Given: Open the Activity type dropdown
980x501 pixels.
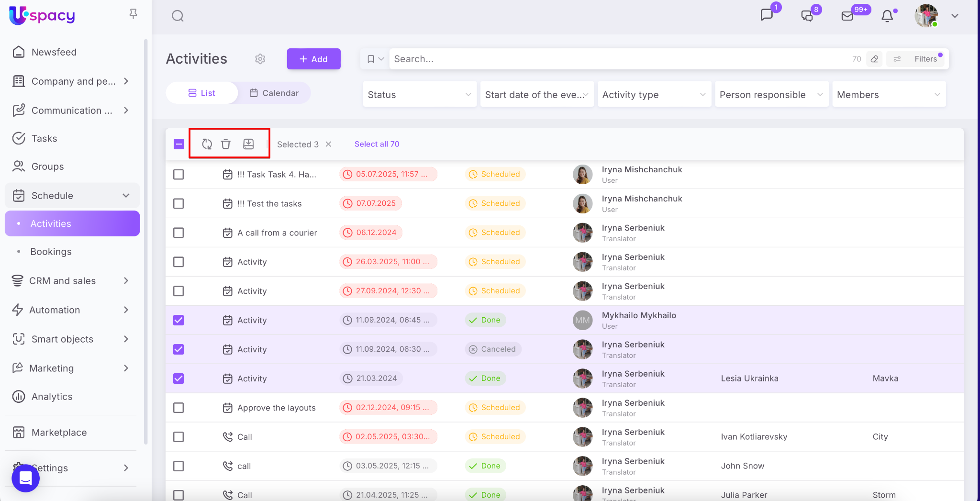Looking at the screenshot, I should (654, 95).
